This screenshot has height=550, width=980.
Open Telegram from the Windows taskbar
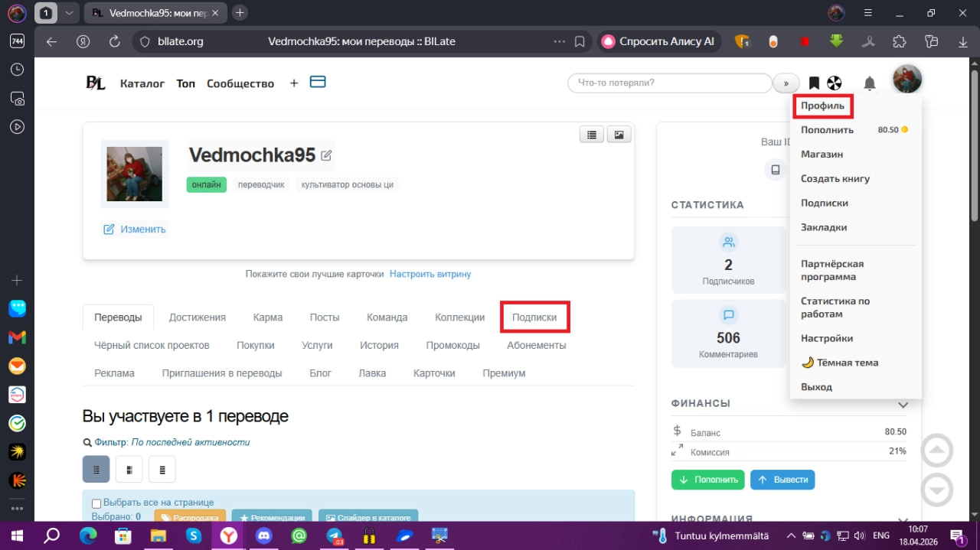tap(335, 536)
